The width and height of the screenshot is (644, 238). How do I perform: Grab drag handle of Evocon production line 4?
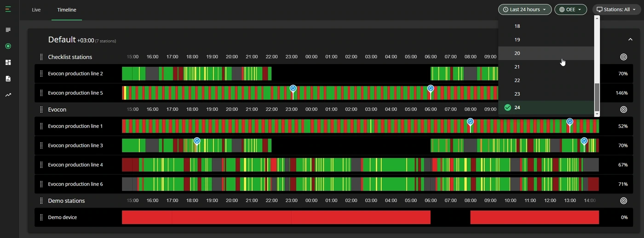[41, 165]
